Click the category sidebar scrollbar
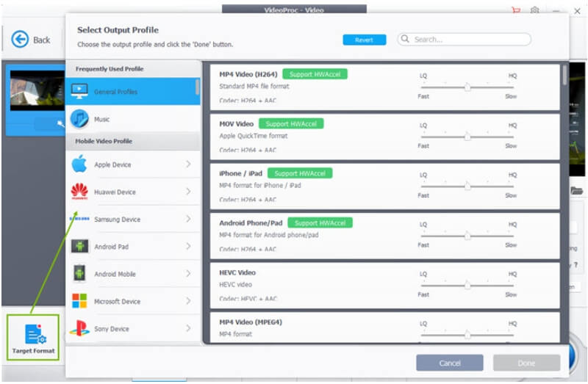Screen dimensions: 588x384 pos(197,87)
